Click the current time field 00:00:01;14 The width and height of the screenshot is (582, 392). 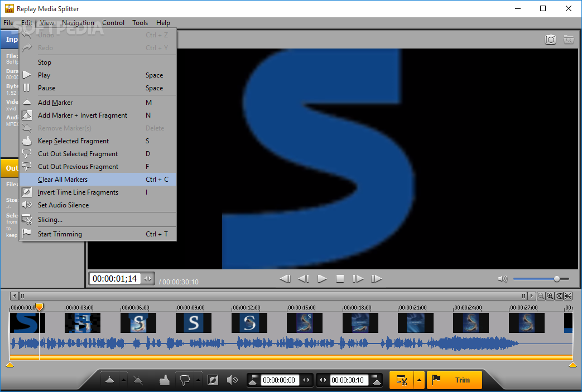115,278
